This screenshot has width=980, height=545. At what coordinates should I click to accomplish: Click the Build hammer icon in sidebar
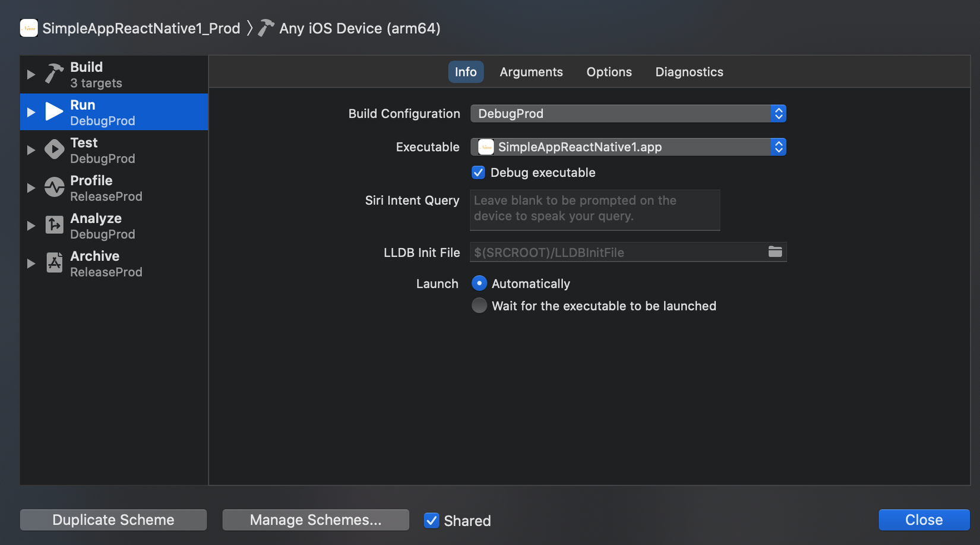pos(54,74)
